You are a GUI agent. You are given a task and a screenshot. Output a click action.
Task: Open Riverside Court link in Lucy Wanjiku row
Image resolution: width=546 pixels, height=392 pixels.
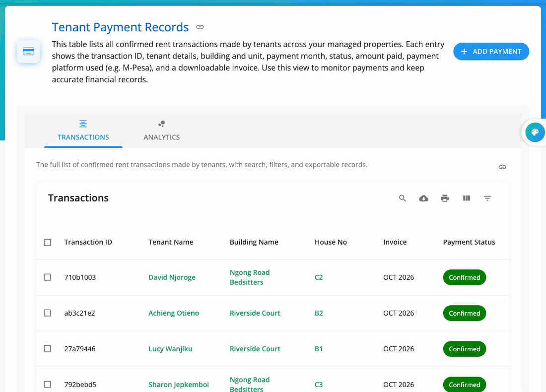coord(255,349)
